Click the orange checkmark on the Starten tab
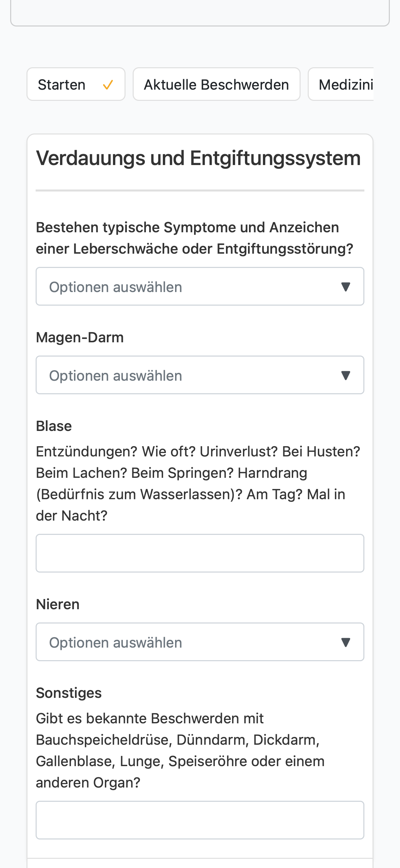 pyautogui.click(x=108, y=85)
